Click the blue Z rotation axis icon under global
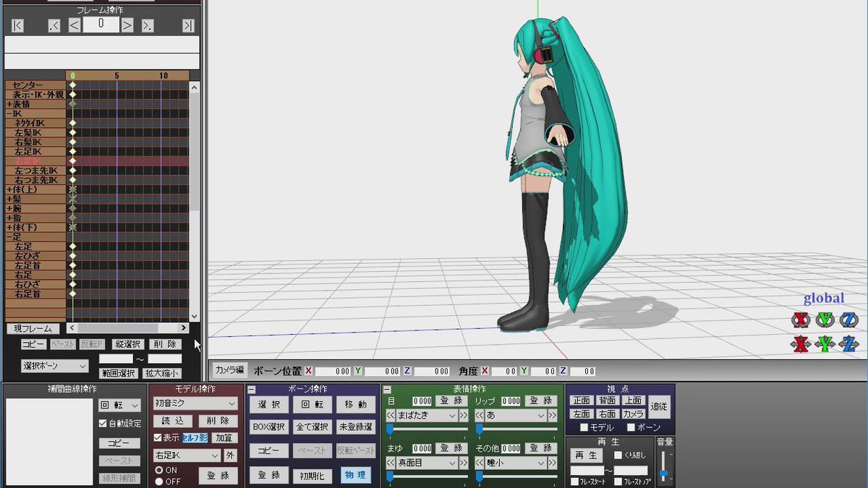Screen dimensions: 868x488 coord(849,320)
